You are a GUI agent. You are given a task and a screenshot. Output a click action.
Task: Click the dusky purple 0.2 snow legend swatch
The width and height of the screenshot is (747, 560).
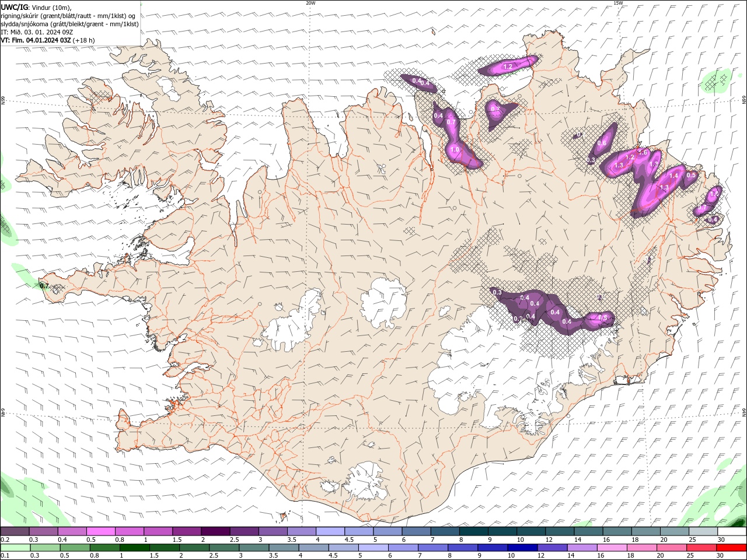pos(15,531)
